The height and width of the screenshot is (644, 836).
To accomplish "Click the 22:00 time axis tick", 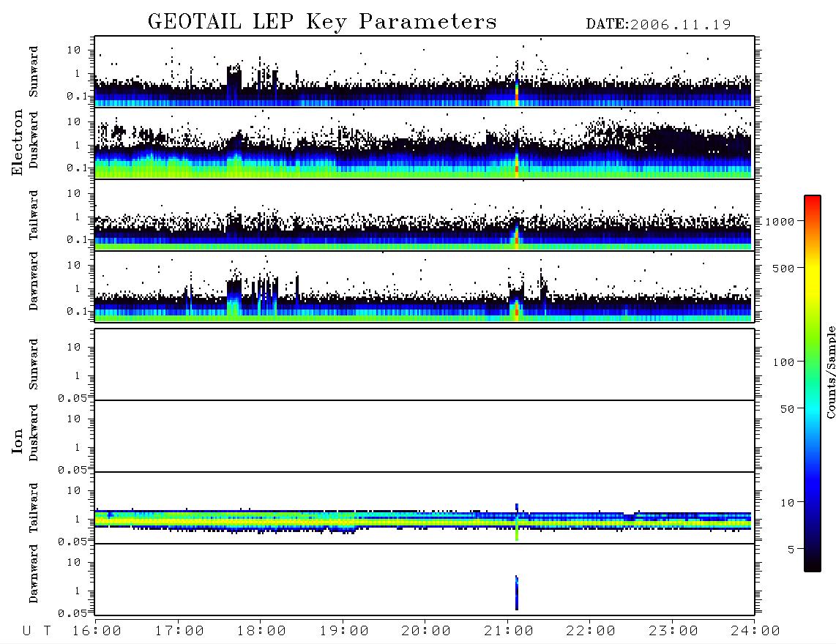I will 591,632.
